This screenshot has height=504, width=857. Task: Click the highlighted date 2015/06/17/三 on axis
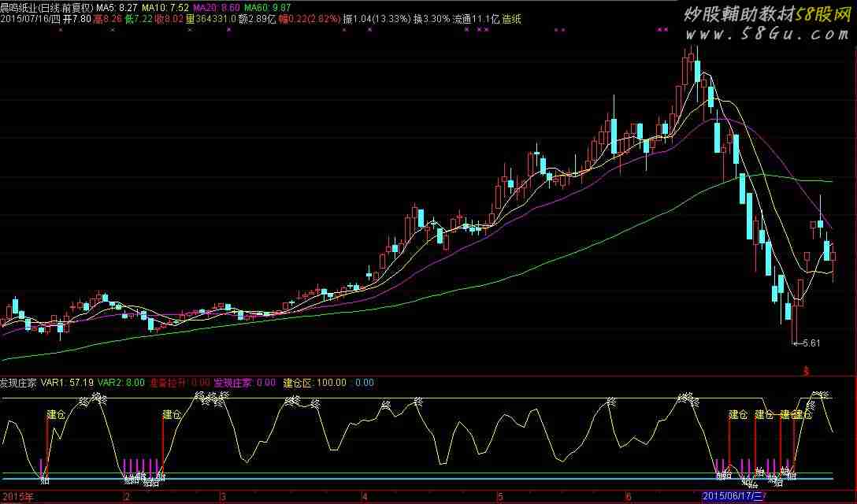(x=734, y=496)
